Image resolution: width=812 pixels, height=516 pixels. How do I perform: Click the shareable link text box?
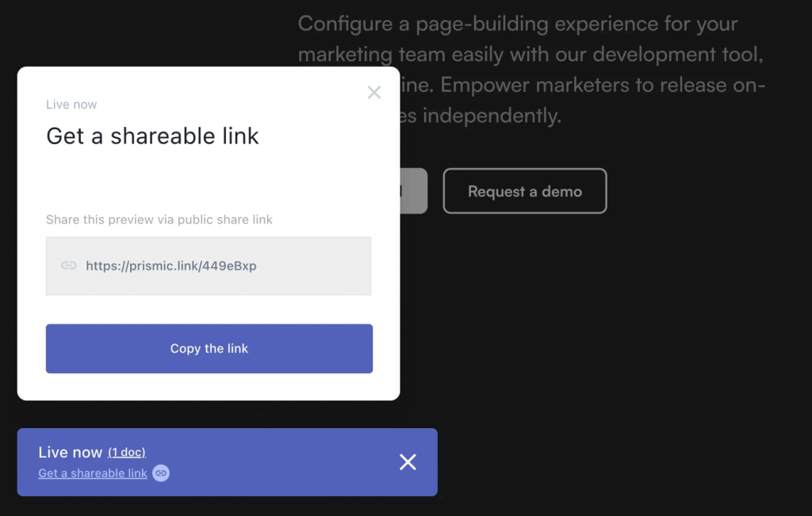pyautogui.click(x=209, y=266)
